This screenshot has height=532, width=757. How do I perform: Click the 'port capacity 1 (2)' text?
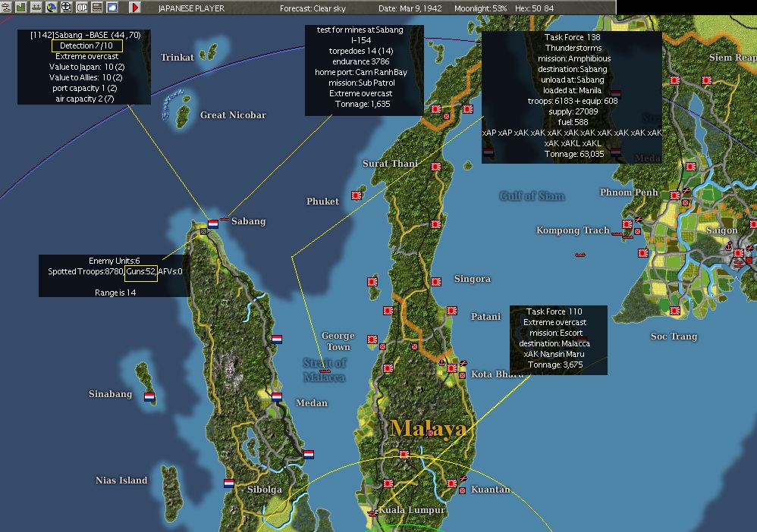pyautogui.click(x=84, y=88)
